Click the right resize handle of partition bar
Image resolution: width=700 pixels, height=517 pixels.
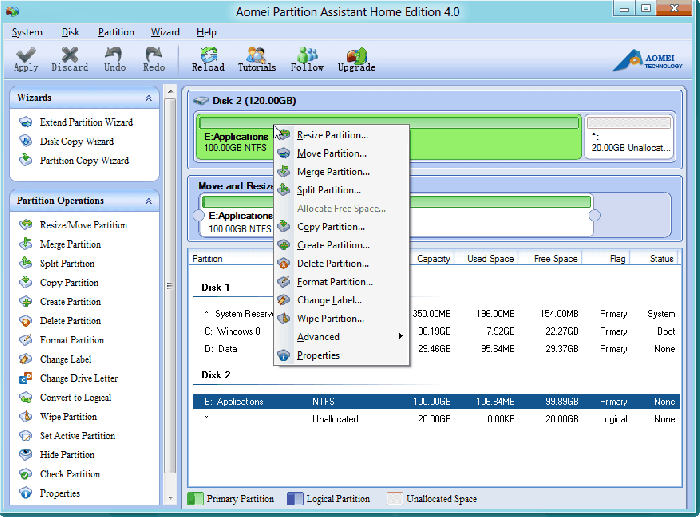(595, 215)
